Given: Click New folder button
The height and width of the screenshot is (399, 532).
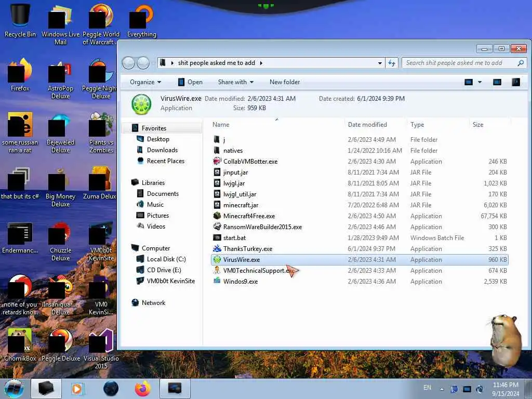Looking at the screenshot, I should (285, 82).
